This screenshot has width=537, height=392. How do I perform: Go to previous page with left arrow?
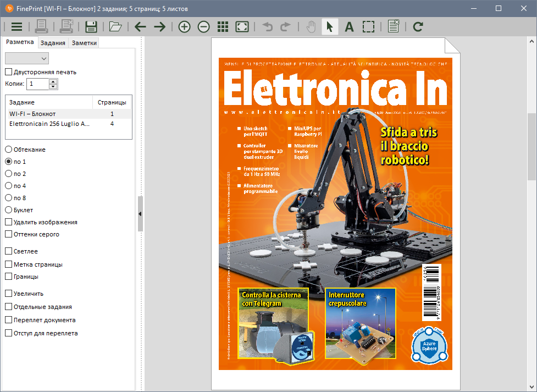140,27
